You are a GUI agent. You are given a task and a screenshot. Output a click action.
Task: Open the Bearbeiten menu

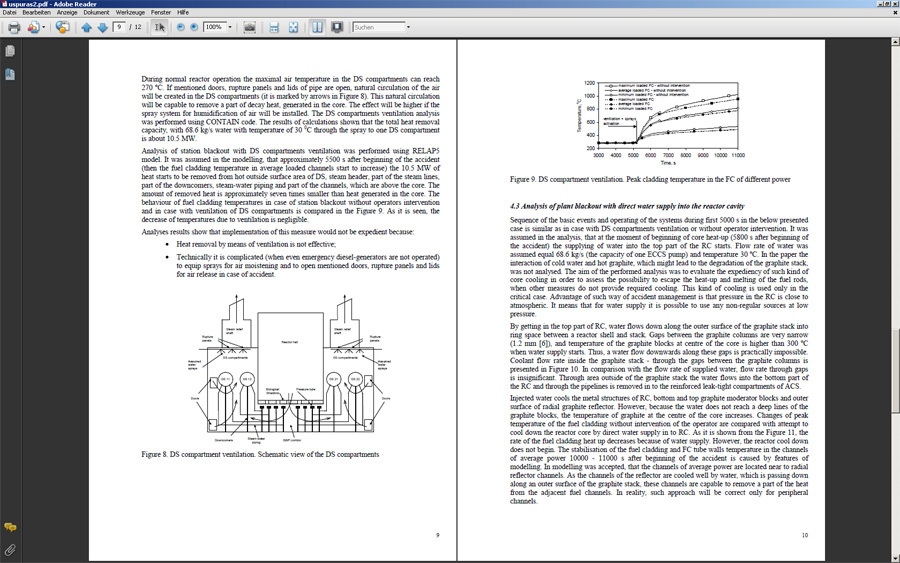click(x=36, y=12)
